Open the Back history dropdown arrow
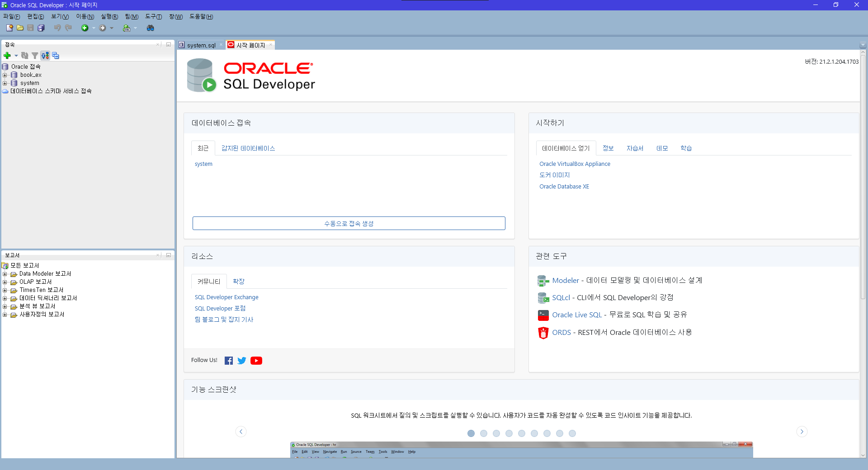This screenshot has height=470, width=868. [x=94, y=28]
